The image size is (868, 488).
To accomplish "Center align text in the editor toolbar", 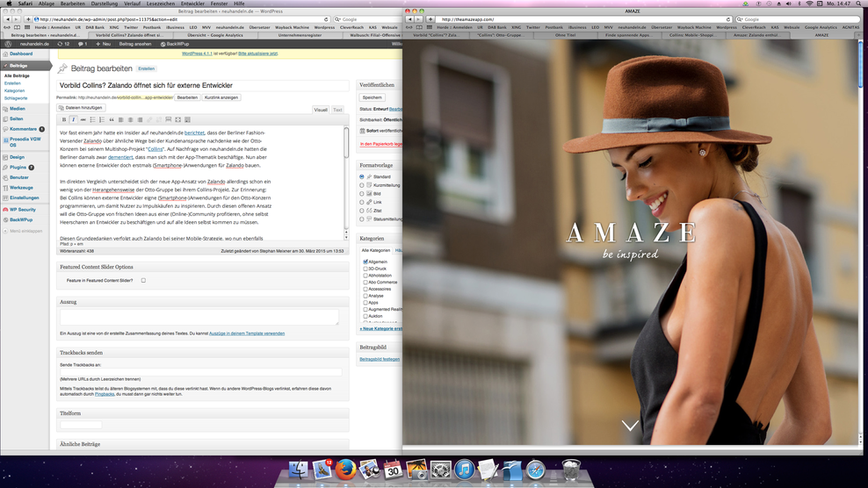I will [130, 119].
